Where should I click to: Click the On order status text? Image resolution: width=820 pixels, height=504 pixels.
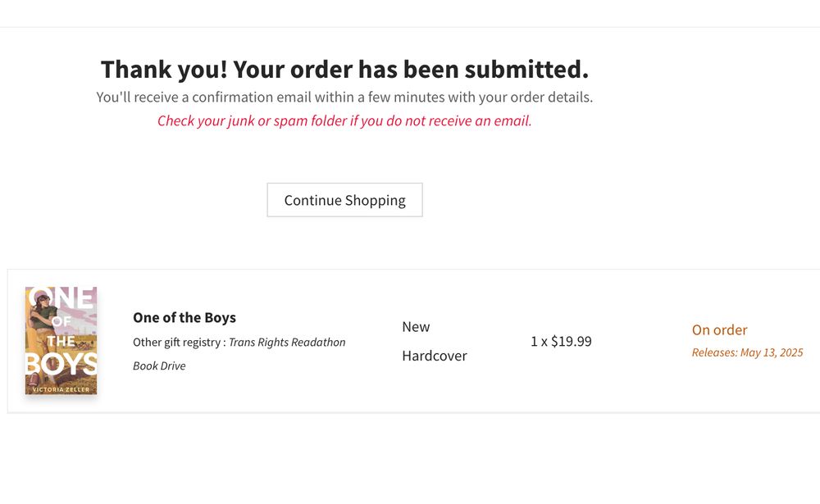tap(720, 330)
